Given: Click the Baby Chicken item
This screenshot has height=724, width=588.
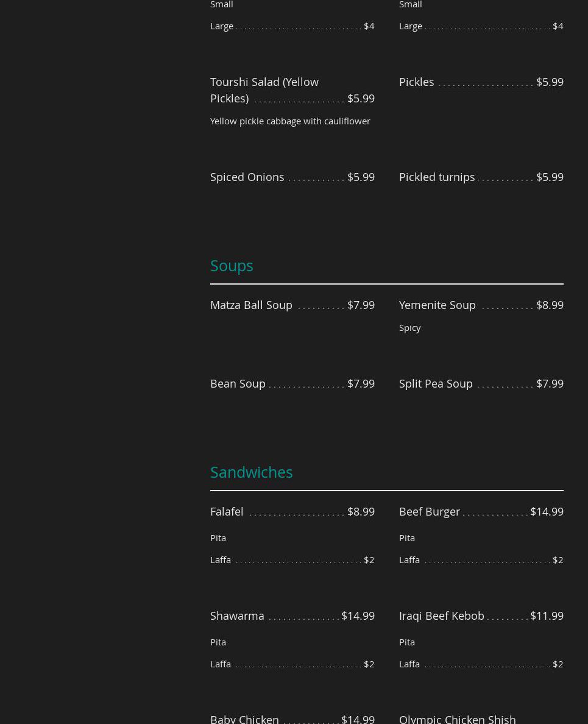Looking at the screenshot, I should (244, 719).
